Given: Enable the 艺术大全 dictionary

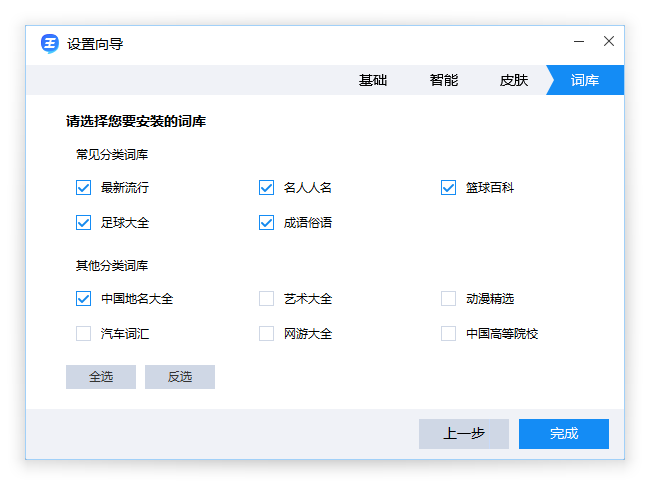Looking at the screenshot, I should point(267,299).
